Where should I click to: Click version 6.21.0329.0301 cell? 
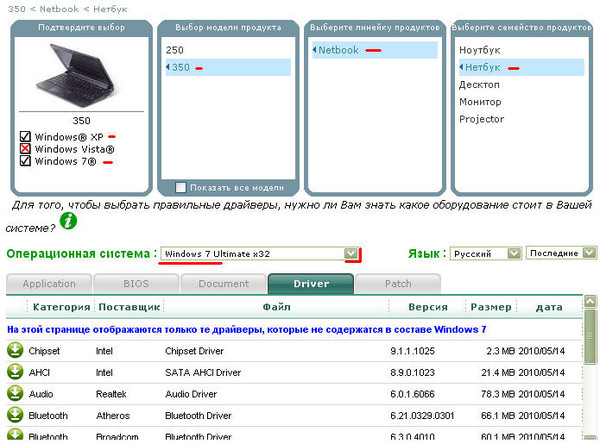click(422, 416)
